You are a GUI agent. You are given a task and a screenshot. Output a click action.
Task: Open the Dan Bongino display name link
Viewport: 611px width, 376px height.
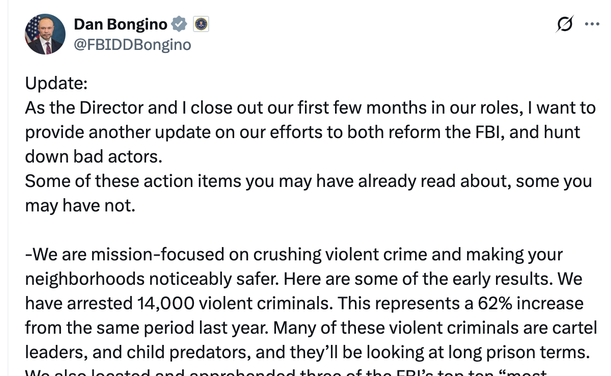(120, 24)
